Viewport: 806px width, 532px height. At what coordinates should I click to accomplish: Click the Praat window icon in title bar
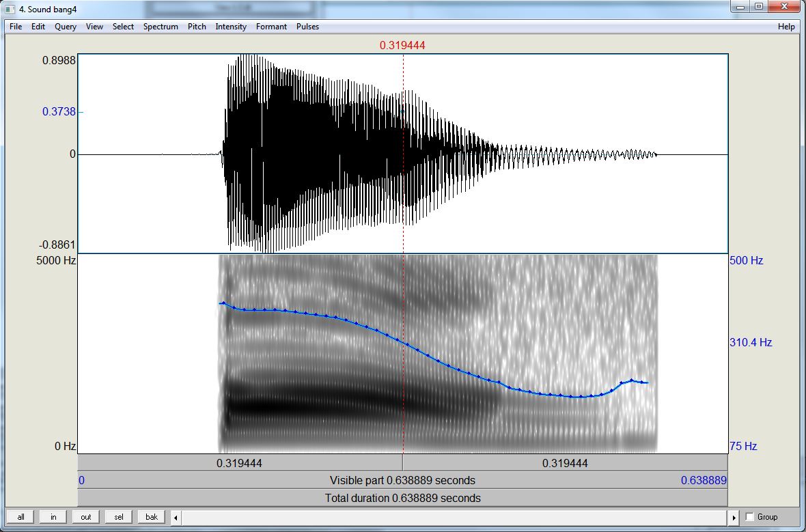click(10, 8)
